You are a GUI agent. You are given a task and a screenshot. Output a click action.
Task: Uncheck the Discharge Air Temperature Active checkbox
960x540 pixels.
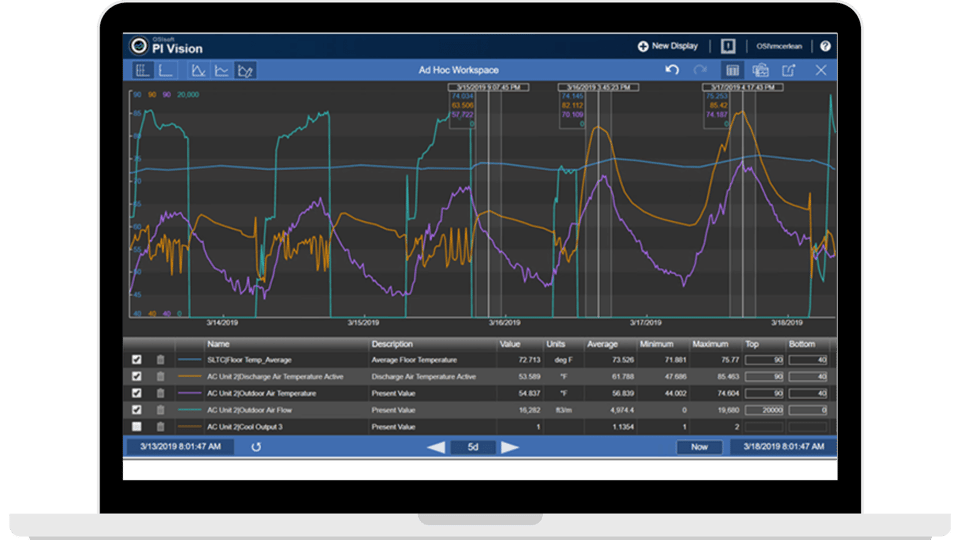pyautogui.click(x=137, y=377)
